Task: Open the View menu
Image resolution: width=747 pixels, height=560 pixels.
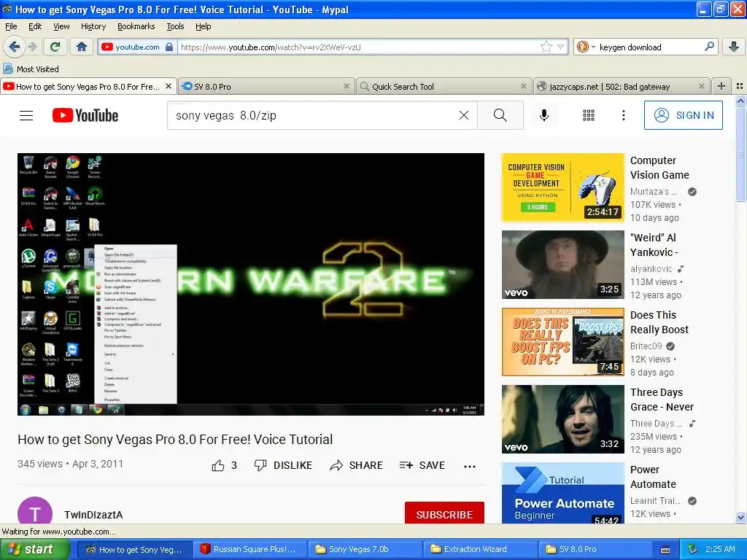Action: [x=61, y=26]
